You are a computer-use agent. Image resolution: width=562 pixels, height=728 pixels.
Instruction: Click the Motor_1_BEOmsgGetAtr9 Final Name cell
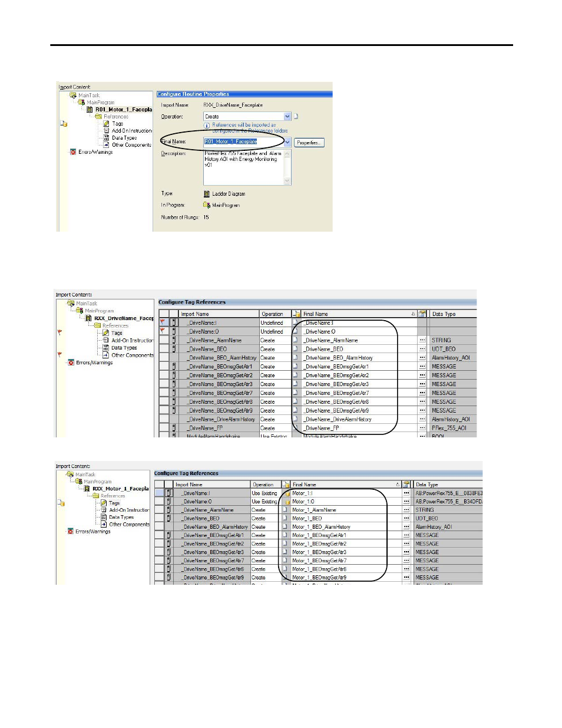click(346, 578)
